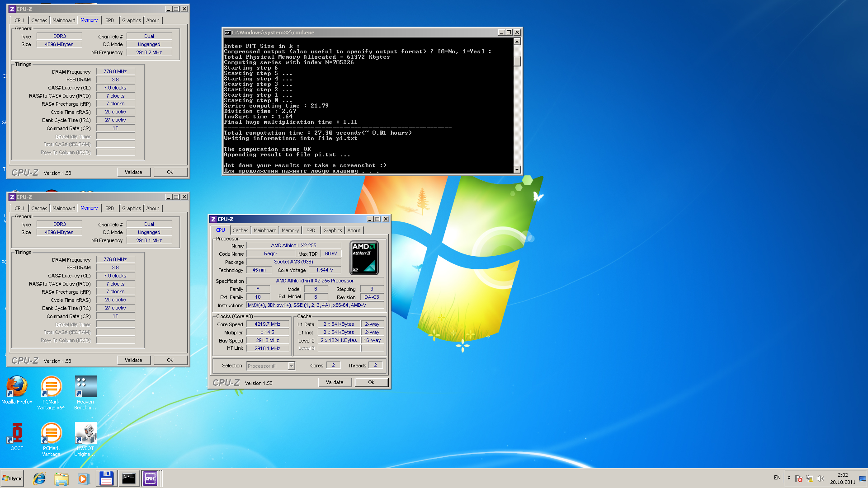
Task: Minimize the front CPU-Z window
Action: click(370, 219)
